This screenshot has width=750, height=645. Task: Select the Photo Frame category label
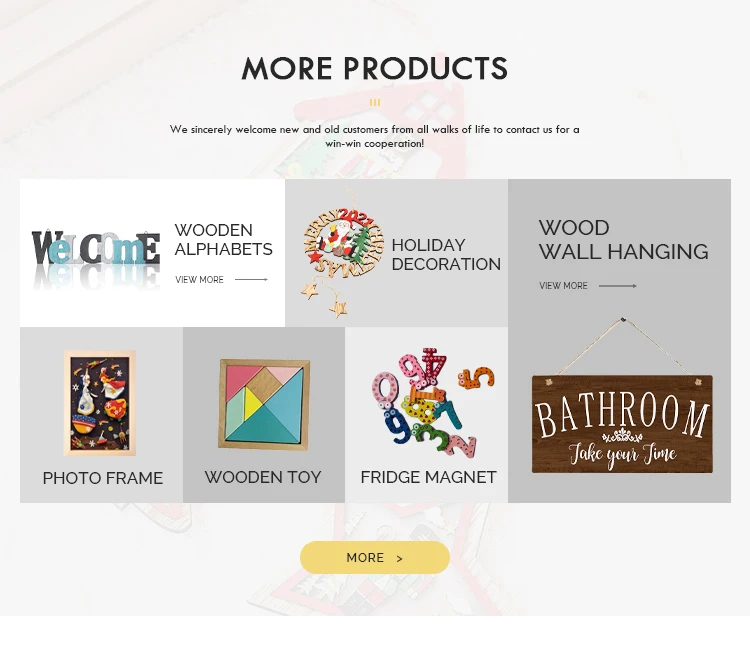[x=103, y=478]
